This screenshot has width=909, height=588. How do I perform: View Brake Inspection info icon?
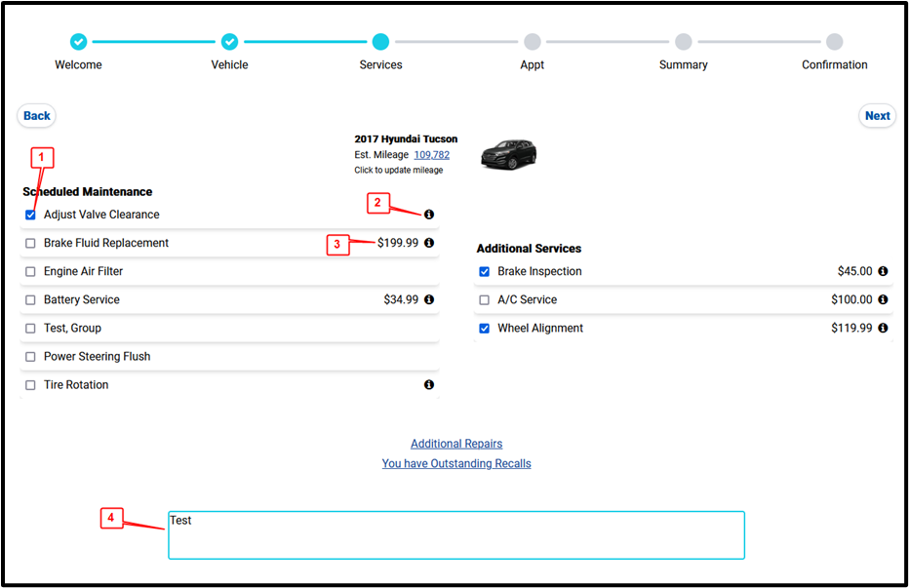883,271
